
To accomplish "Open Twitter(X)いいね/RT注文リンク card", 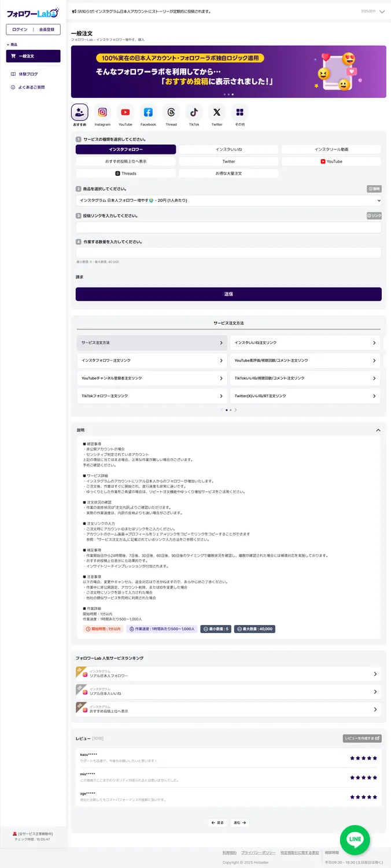I will coord(305,396).
